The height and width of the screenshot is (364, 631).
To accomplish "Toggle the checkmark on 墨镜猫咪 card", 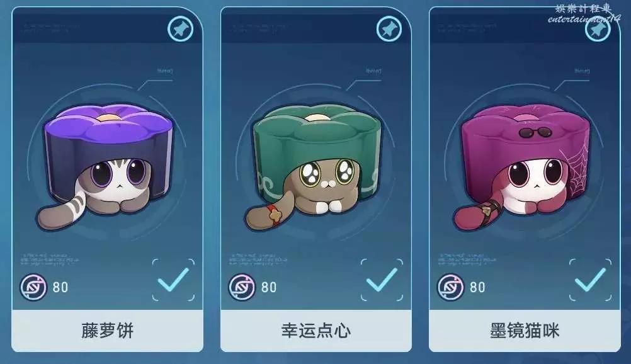I will (x=590, y=280).
